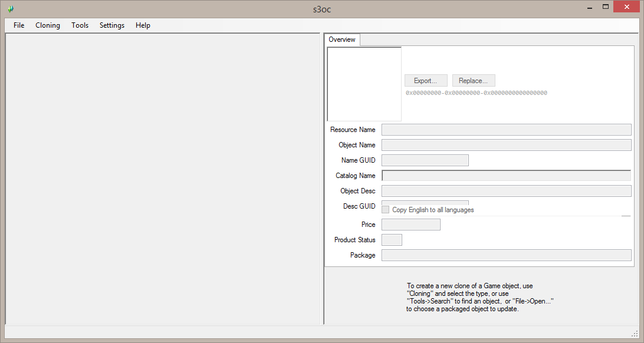Open the Help menu

(143, 25)
